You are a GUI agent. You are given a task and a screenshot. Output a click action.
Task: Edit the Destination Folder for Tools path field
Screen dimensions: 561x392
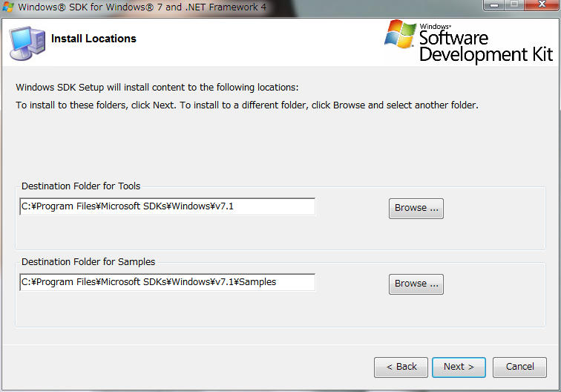click(x=168, y=206)
